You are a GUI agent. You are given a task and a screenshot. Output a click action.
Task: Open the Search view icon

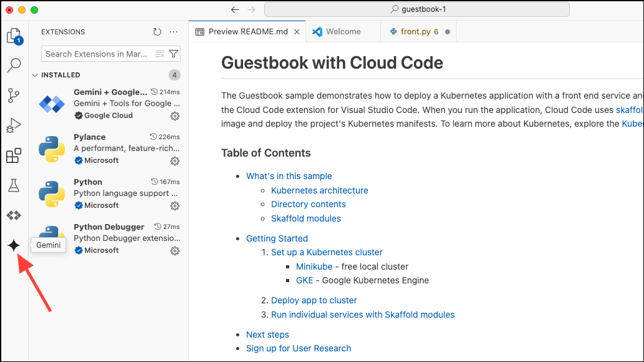tap(14, 65)
